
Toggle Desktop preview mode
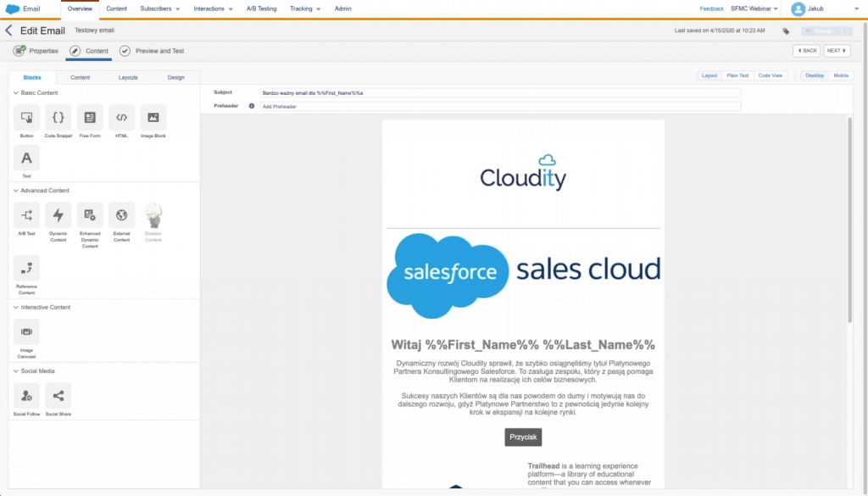pos(815,75)
